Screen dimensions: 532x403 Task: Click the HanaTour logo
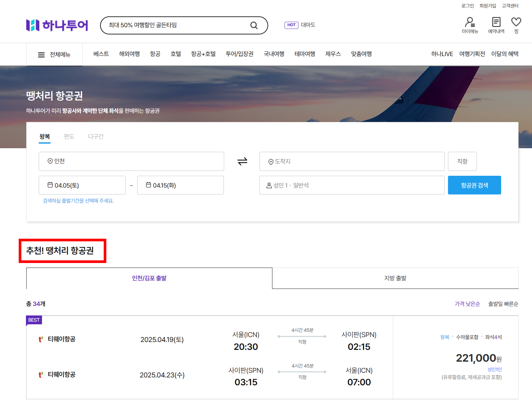tap(57, 25)
